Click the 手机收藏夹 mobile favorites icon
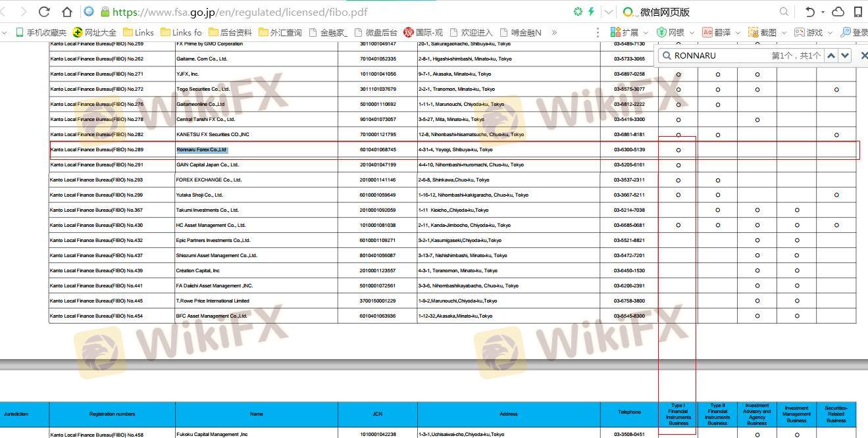The image size is (868, 438). pyautogui.click(x=20, y=32)
